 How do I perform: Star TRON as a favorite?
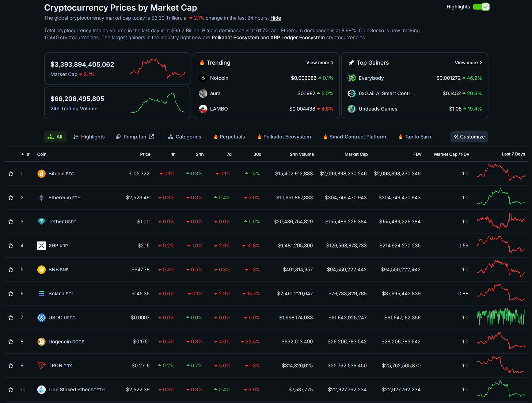tap(11, 365)
